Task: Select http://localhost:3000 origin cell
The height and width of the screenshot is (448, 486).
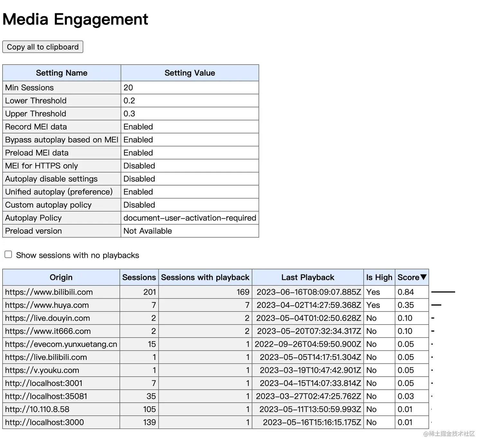Action: pyautogui.click(x=61, y=422)
